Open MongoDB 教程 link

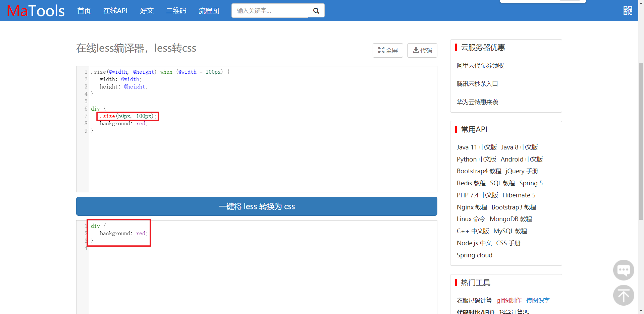pos(511,219)
